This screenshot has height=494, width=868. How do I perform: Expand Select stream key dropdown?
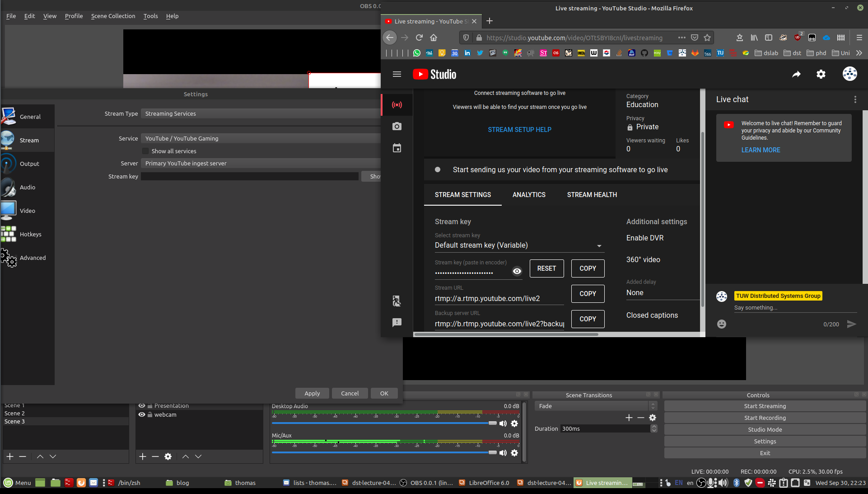coord(519,245)
